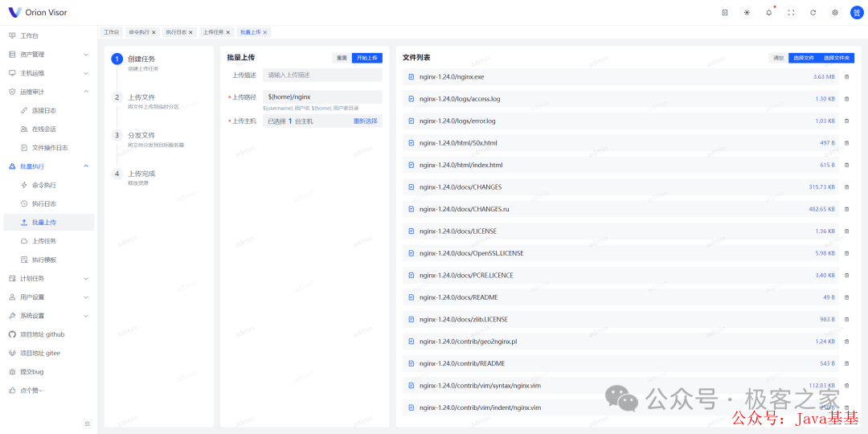The width and height of the screenshot is (868, 434).
Task: Focus the 上传路径 input field
Action: 323,97
